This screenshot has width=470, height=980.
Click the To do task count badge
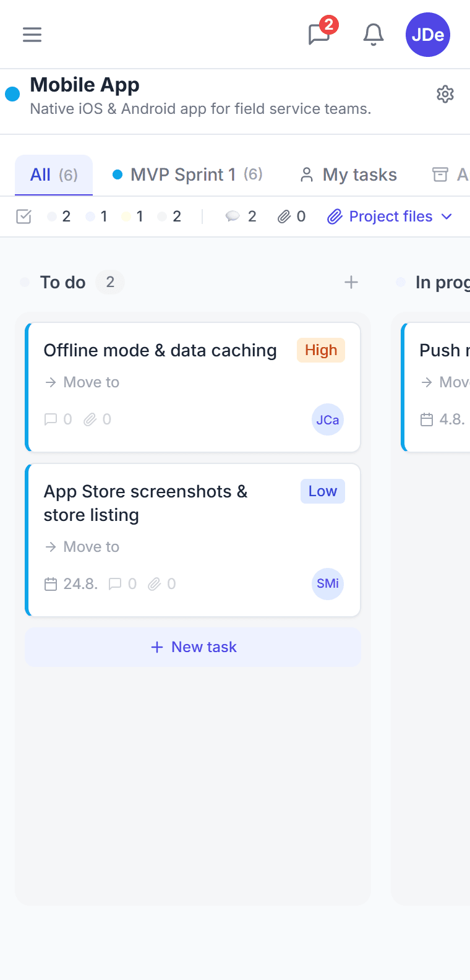click(110, 282)
